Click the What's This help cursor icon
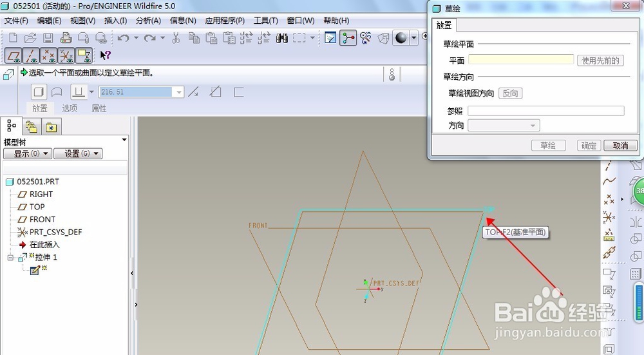 (106, 55)
